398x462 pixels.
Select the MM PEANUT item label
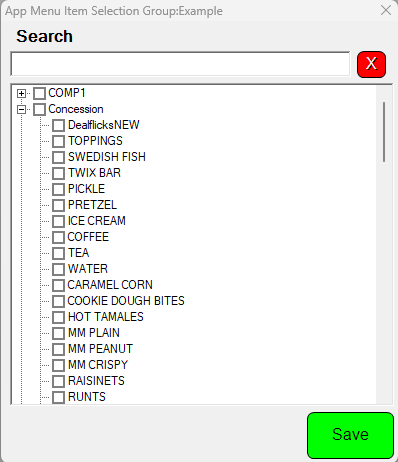[x=100, y=349]
